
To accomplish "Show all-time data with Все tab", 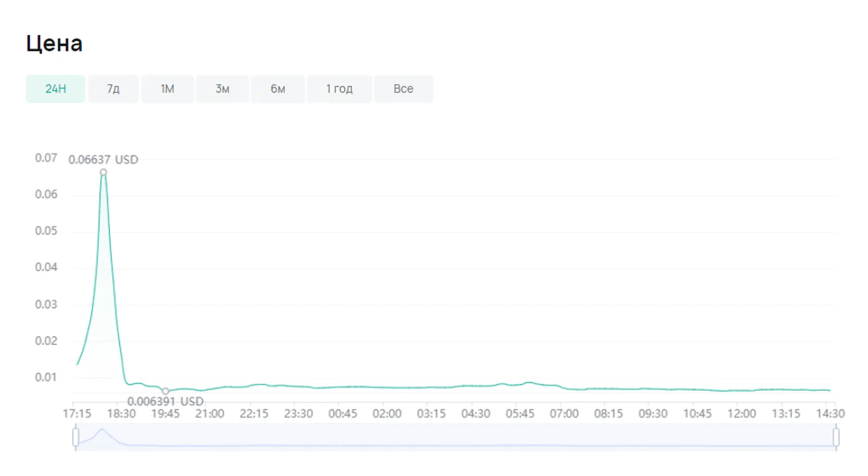I will point(404,89).
